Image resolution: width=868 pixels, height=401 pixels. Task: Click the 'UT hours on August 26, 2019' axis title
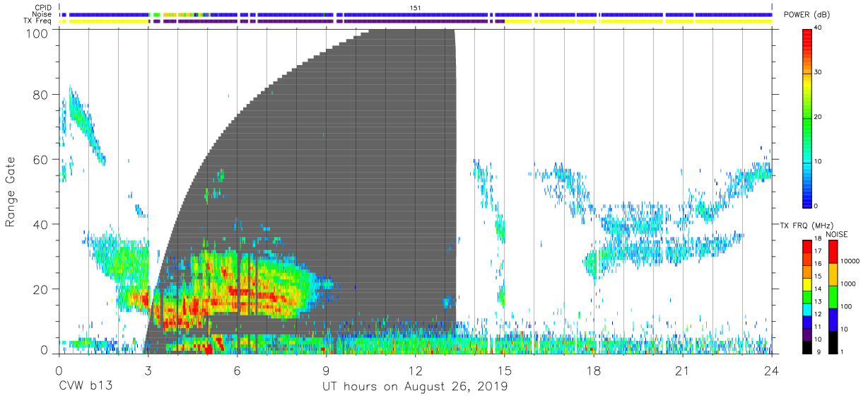pos(415,387)
